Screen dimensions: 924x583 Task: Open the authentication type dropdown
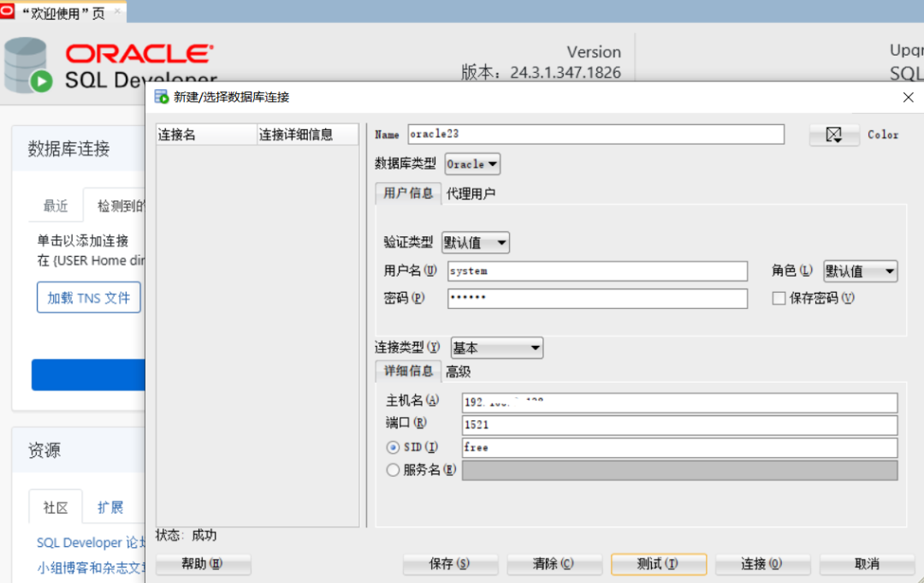click(x=476, y=243)
